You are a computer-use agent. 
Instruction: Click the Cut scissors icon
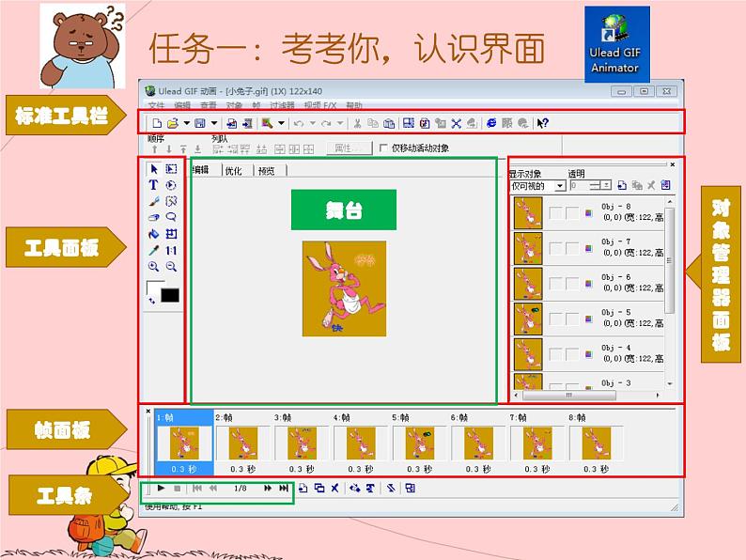357,123
